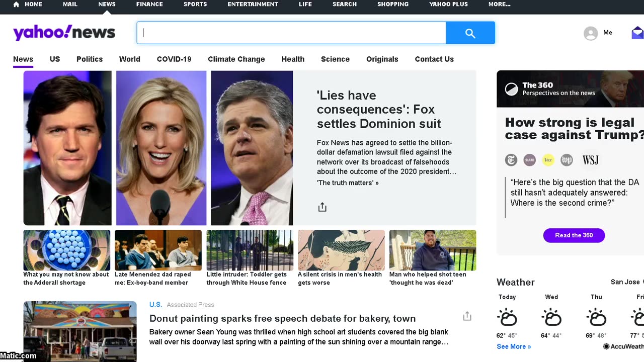Click Wednesday's weather cloud icon
The height and width of the screenshot is (362, 644).
pyautogui.click(x=551, y=317)
